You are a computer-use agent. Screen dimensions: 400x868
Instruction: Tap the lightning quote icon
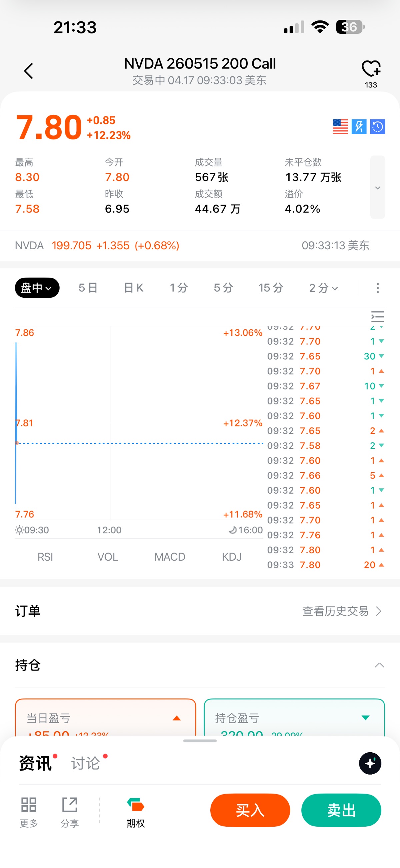pos(359,127)
